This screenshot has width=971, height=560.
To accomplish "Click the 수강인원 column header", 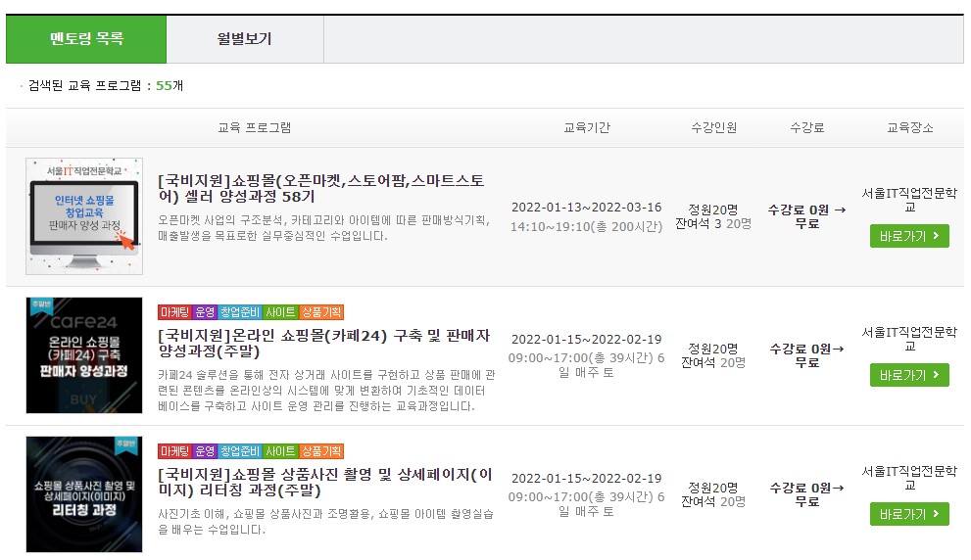I will point(713,127).
